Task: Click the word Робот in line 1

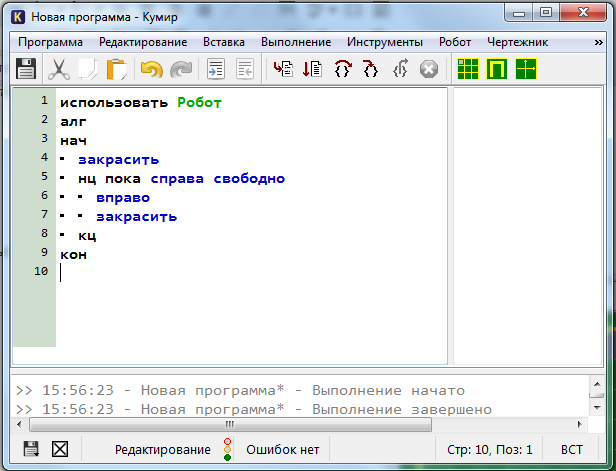Action: 200,103
